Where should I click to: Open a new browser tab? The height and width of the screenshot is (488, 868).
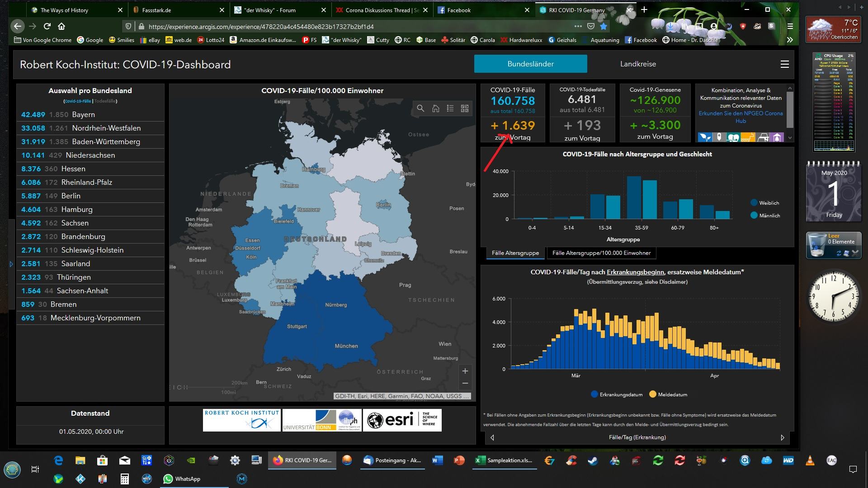(644, 9)
